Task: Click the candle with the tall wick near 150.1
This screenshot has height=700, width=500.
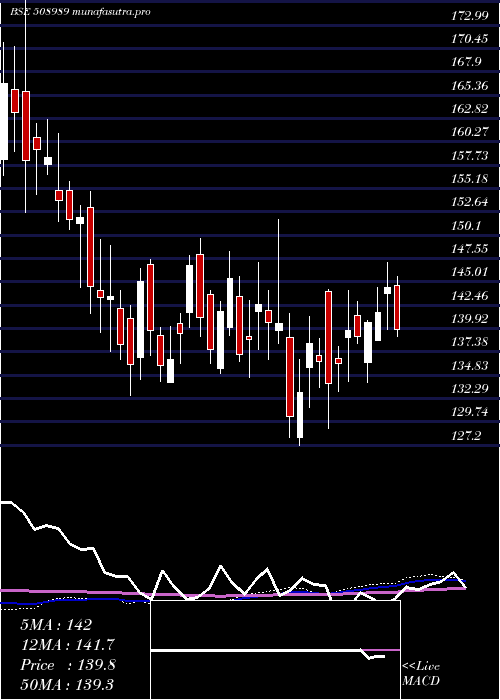Action: tap(279, 327)
